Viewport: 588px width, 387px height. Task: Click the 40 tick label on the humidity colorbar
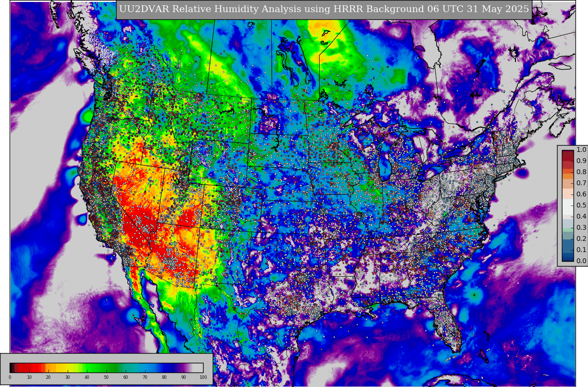pyautogui.click(x=87, y=377)
